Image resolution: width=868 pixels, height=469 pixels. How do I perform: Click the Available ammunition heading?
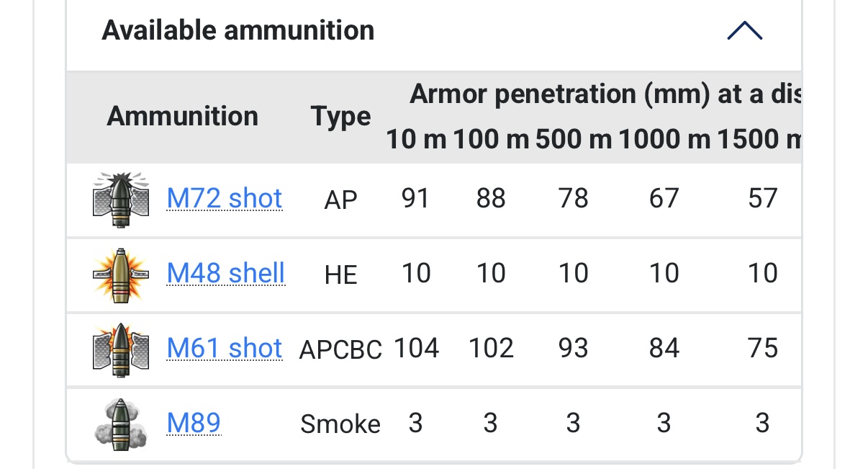[x=238, y=30]
